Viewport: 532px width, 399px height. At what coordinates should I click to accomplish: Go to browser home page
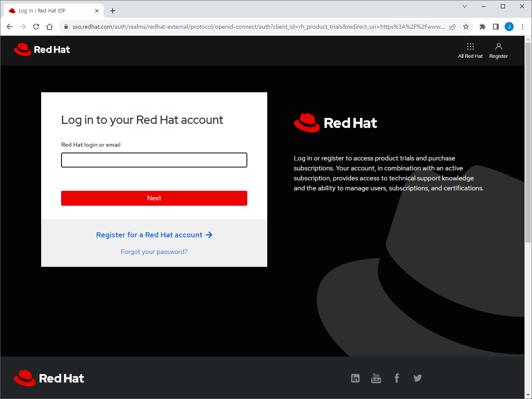49,27
